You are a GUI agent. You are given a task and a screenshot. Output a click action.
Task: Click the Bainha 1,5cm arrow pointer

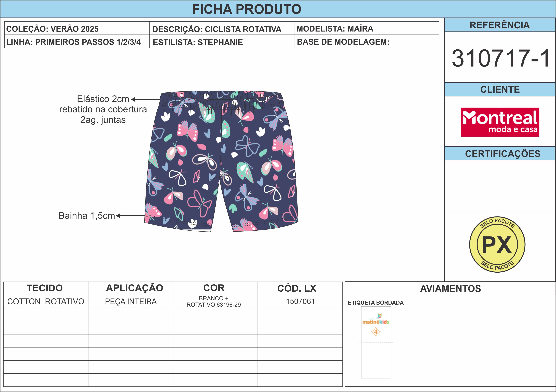click(x=131, y=216)
